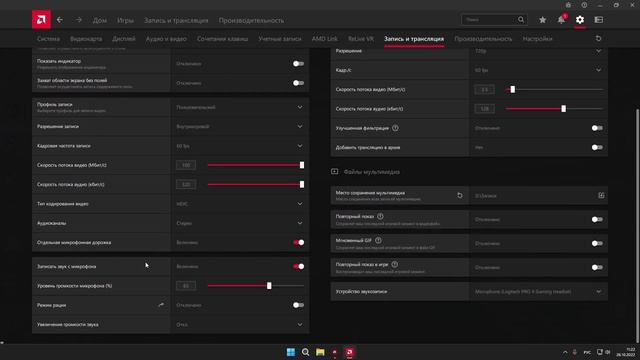Click the help icon beside Повторный показ в игре
Image resolution: width=640 pixels, height=360 pixels.
[395, 264]
